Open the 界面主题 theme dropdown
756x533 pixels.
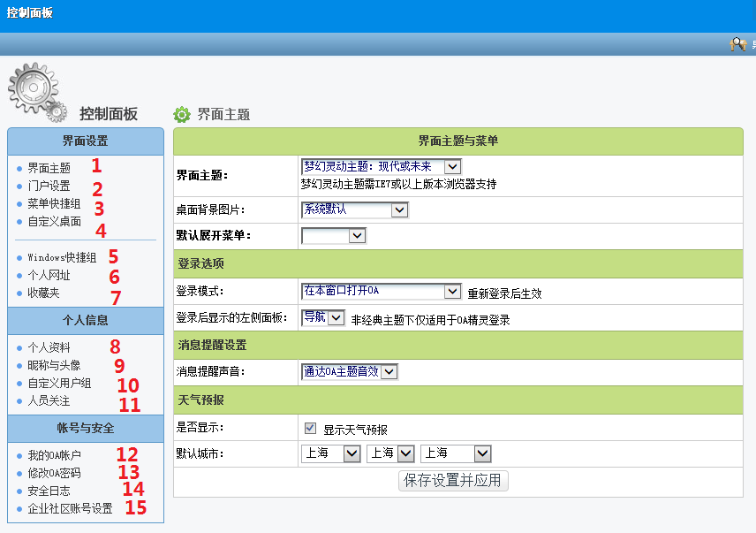tap(381, 166)
